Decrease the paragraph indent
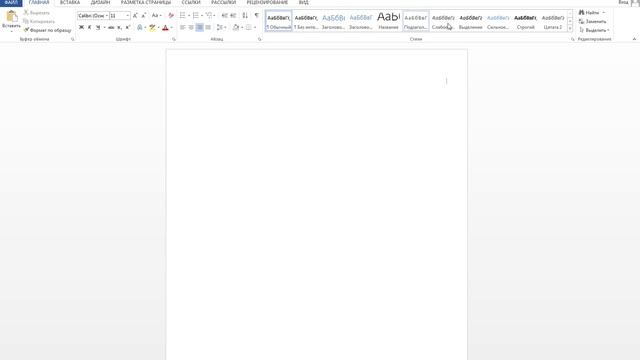This screenshot has width=640, height=360. (224, 16)
